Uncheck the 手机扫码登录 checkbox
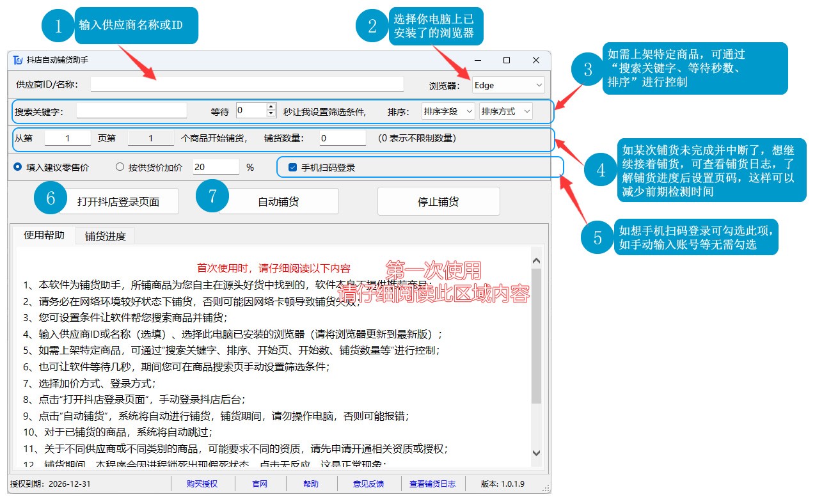 click(292, 166)
